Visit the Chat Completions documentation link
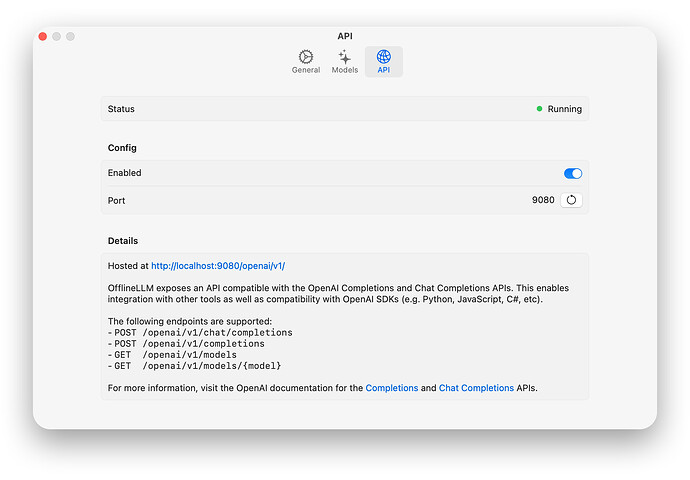 (476, 387)
